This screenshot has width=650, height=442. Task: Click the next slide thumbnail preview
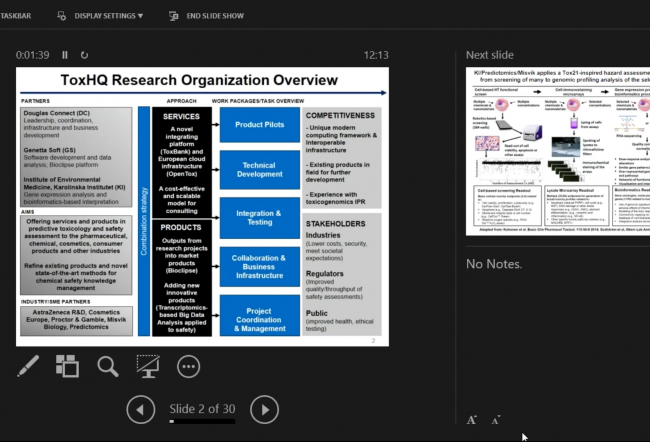(558, 151)
